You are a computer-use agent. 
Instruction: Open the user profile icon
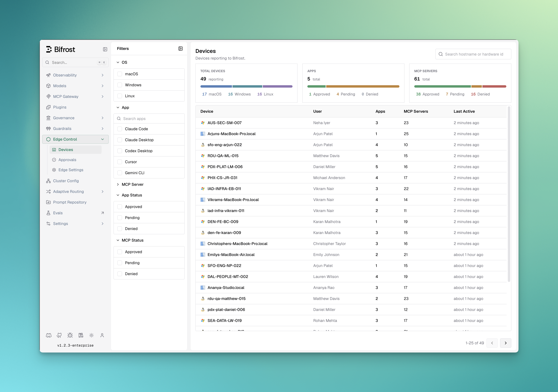tap(102, 335)
